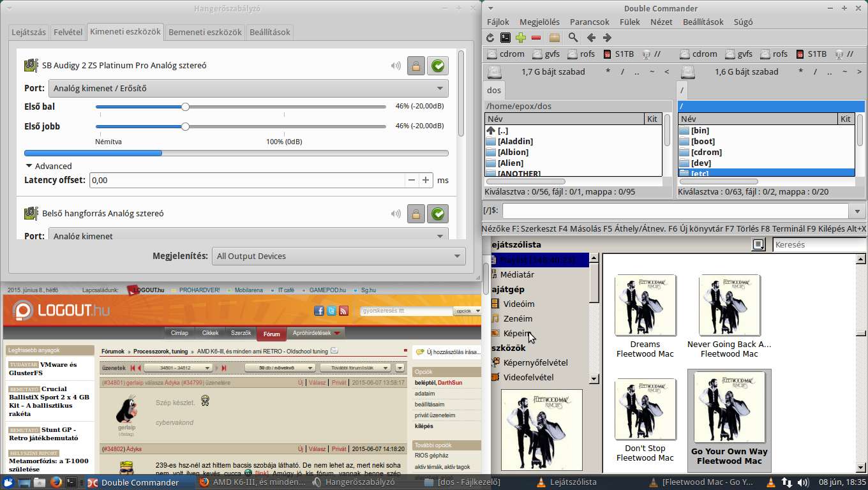Select left panel cdrom drive button

click(505, 54)
